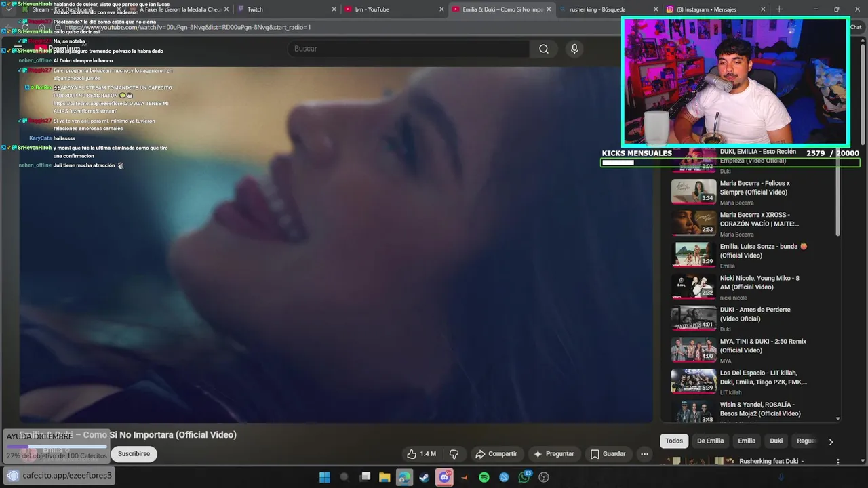Play DUKI Antes de Perderte video
This screenshot has height=488, width=868.
(694, 318)
